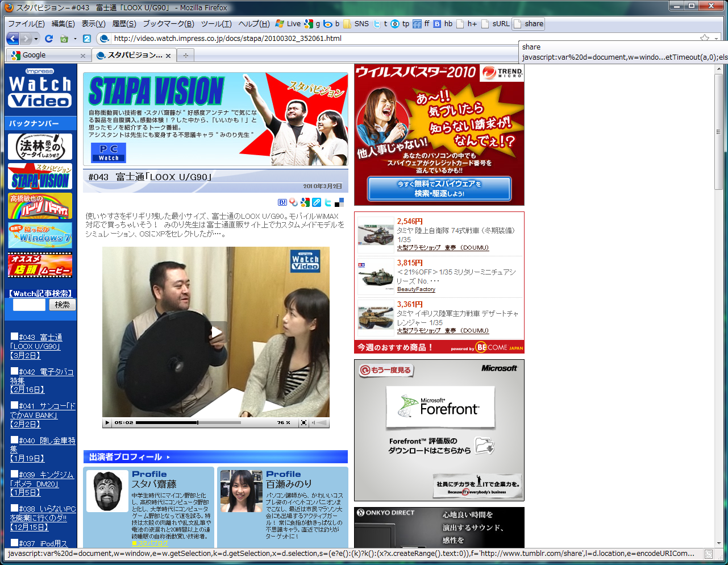The width and height of the screenshot is (728, 565).
Task: Click the 'ff' bookmark
Action: pos(421,24)
